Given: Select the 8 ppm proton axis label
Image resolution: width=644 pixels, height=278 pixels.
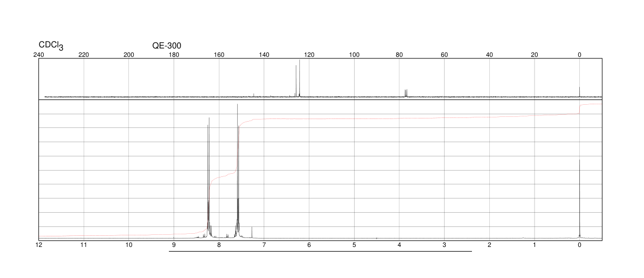Looking at the screenshot, I should (x=219, y=245).
